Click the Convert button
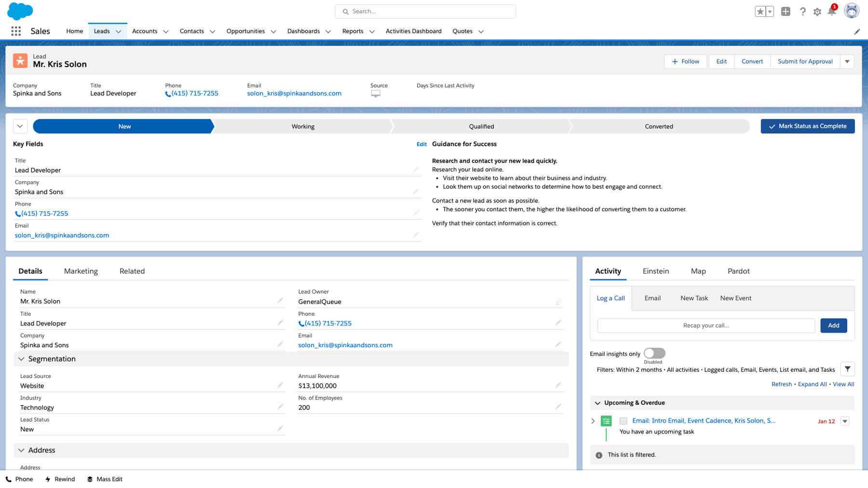Viewport: 868px width, 488px height. tap(752, 61)
